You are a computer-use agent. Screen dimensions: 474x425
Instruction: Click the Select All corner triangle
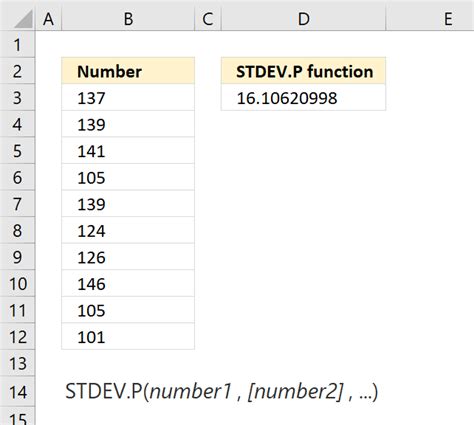[23, 19]
